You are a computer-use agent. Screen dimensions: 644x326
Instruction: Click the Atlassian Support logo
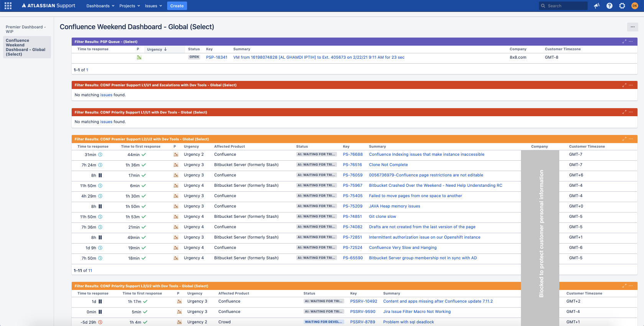[x=48, y=6]
